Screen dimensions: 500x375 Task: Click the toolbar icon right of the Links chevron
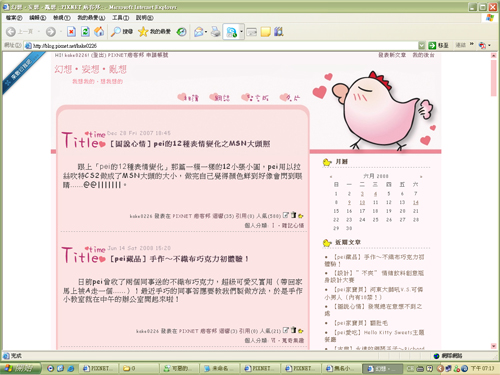coord(482,45)
